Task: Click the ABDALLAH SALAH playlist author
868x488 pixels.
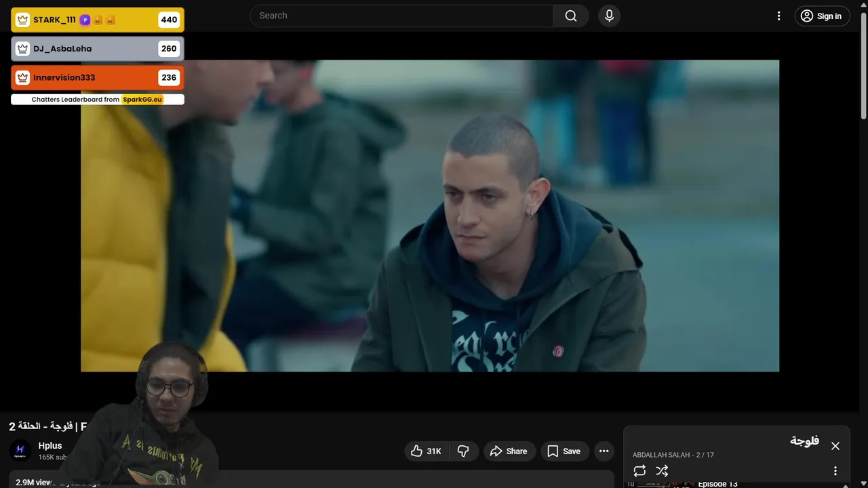Action: point(661,455)
